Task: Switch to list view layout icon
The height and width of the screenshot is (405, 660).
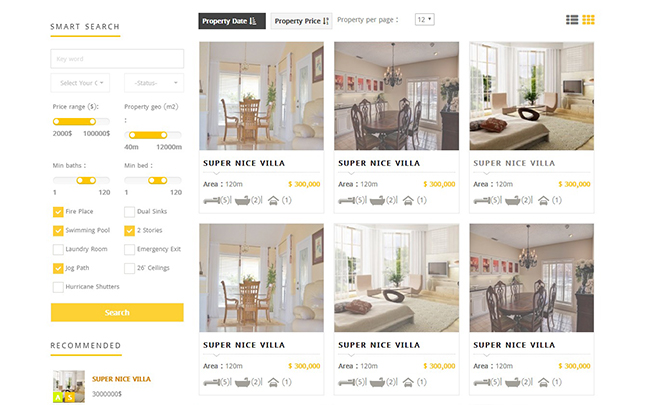Action: (572, 20)
